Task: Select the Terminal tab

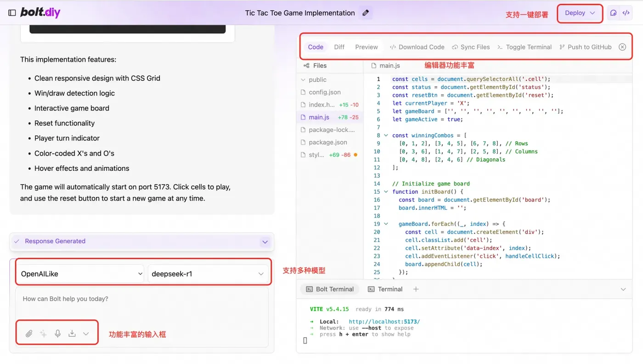Action: click(x=385, y=289)
